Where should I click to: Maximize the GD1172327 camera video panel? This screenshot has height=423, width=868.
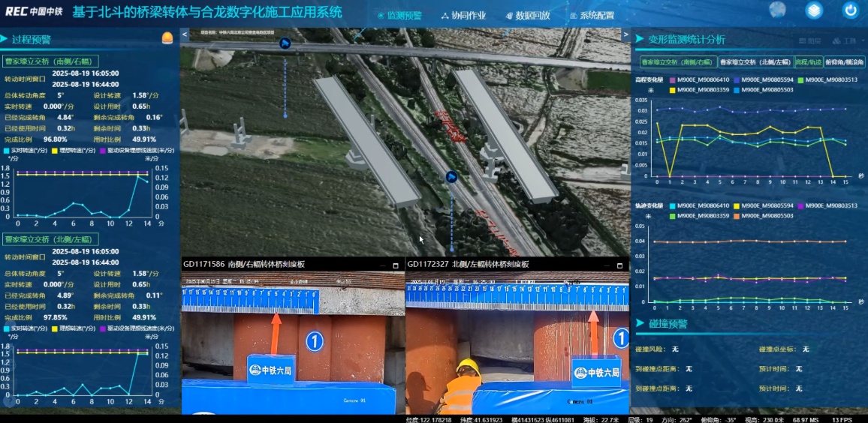click(x=619, y=265)
